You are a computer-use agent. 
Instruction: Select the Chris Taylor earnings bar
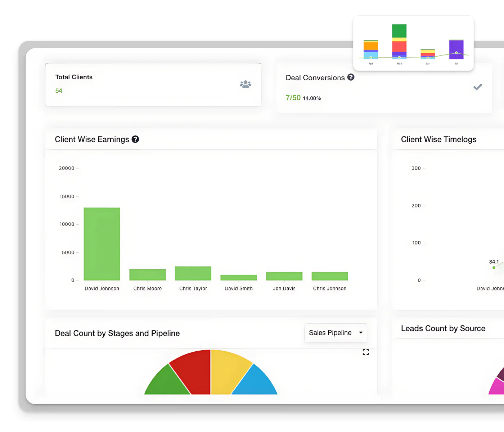point(193,273)
